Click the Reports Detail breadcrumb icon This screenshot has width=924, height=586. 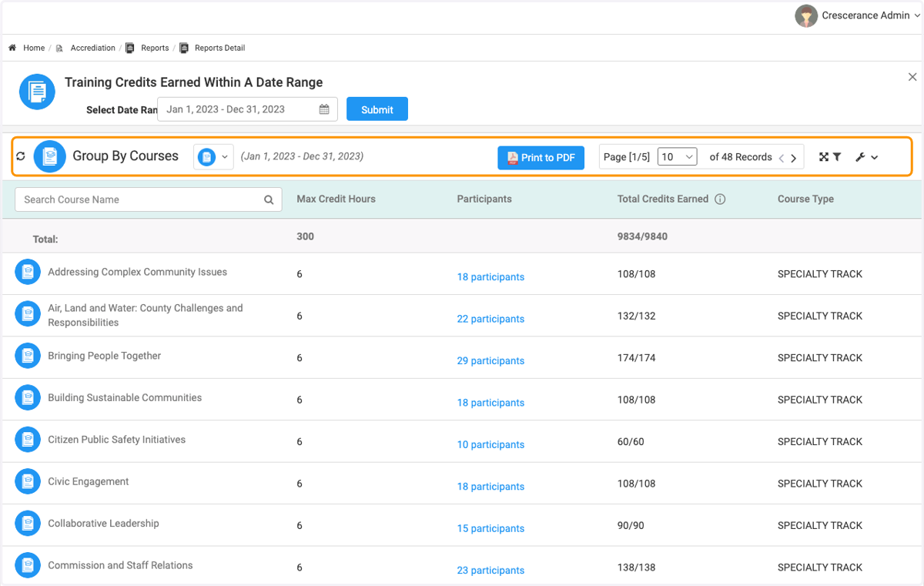(184, 48)
